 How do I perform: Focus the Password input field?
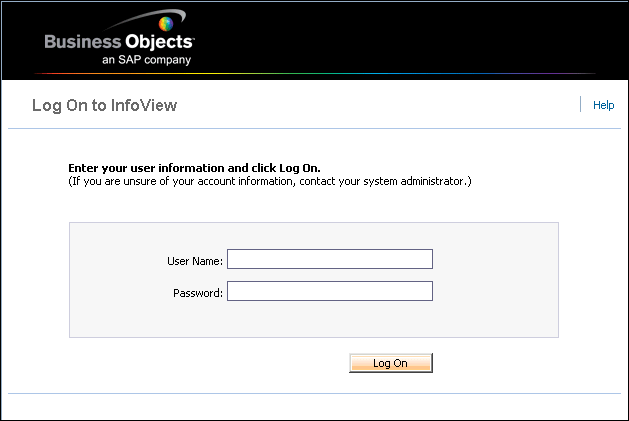click(x=330, y=291)
